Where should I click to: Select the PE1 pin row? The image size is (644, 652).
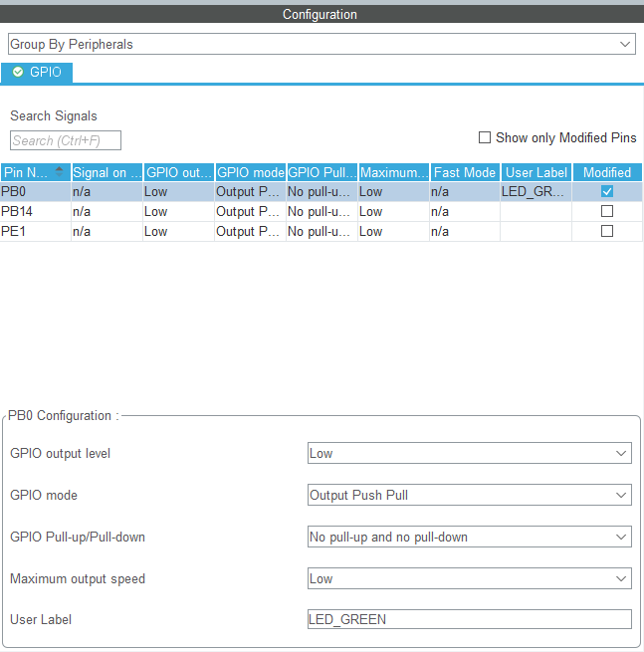pos(35,231)
